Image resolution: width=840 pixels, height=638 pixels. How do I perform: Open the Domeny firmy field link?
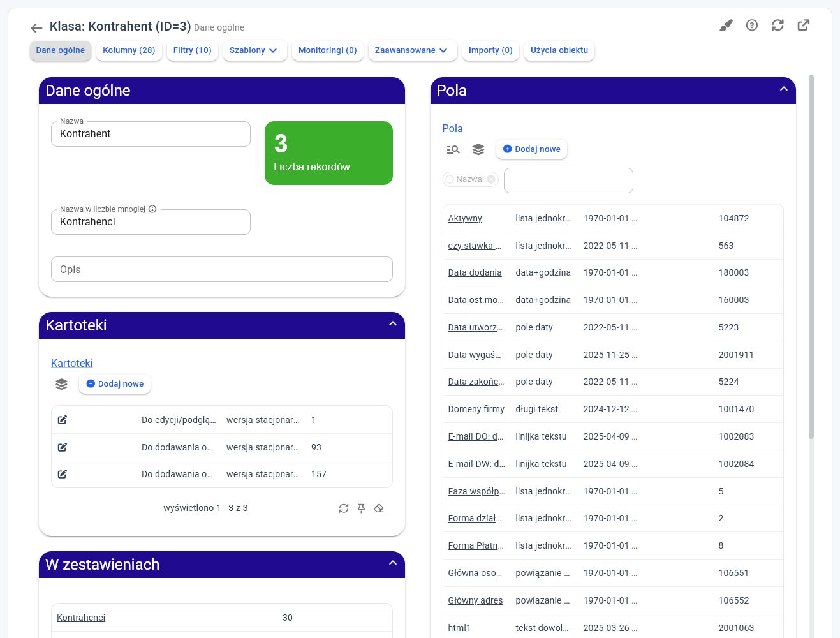476,409
